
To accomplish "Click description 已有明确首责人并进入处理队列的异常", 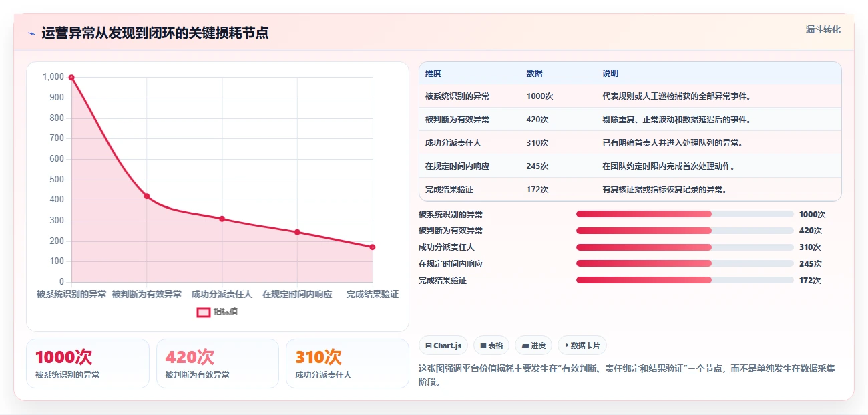I will pos(673,143).
